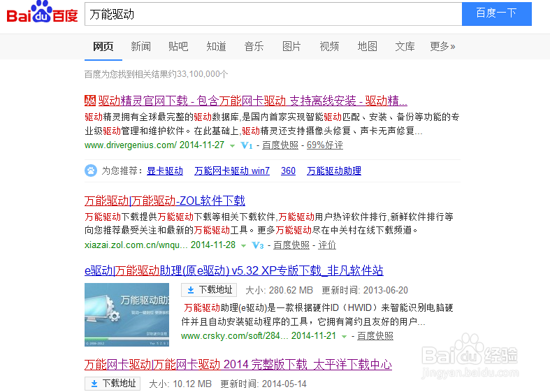Click 下载地址 button for 280.62 MB download
Screen dimensions: 550x392
(x=209, y=290)
